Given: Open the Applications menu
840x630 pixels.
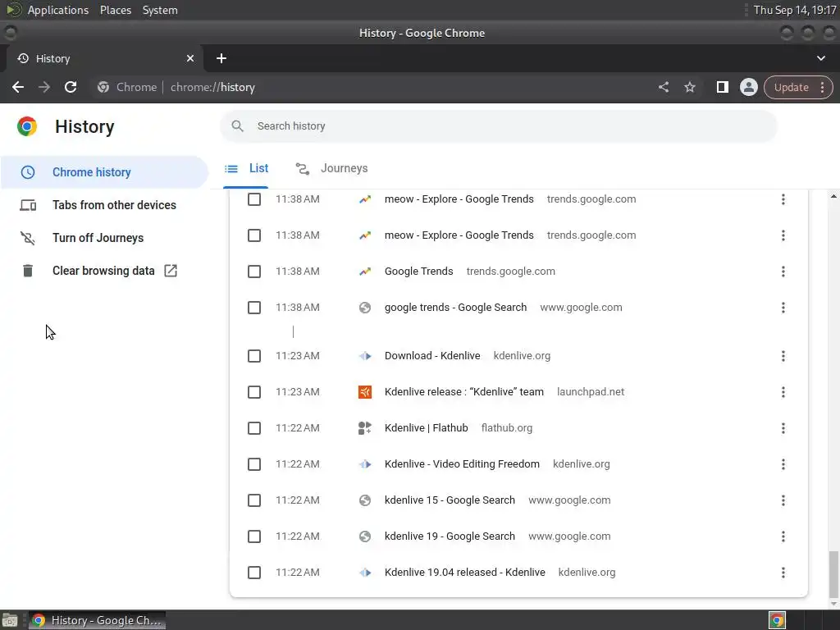Looking at the screenshot, I should (58, 10).
